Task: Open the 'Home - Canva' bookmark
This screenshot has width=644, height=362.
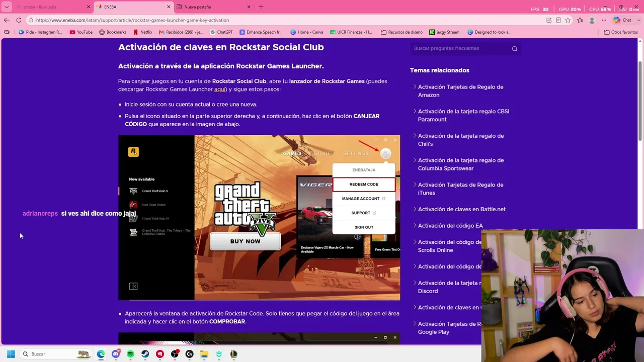Action: 307,32
